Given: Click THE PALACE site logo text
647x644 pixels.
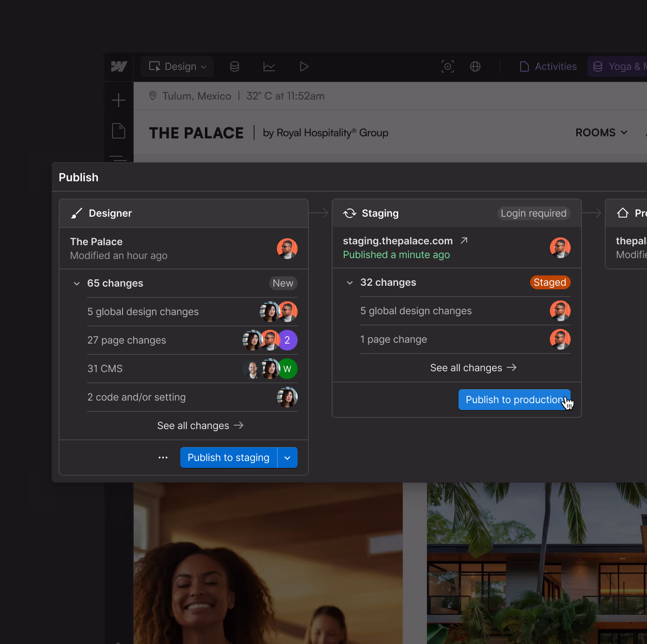Looking at the screenshot, I should [x=196, y=133].
